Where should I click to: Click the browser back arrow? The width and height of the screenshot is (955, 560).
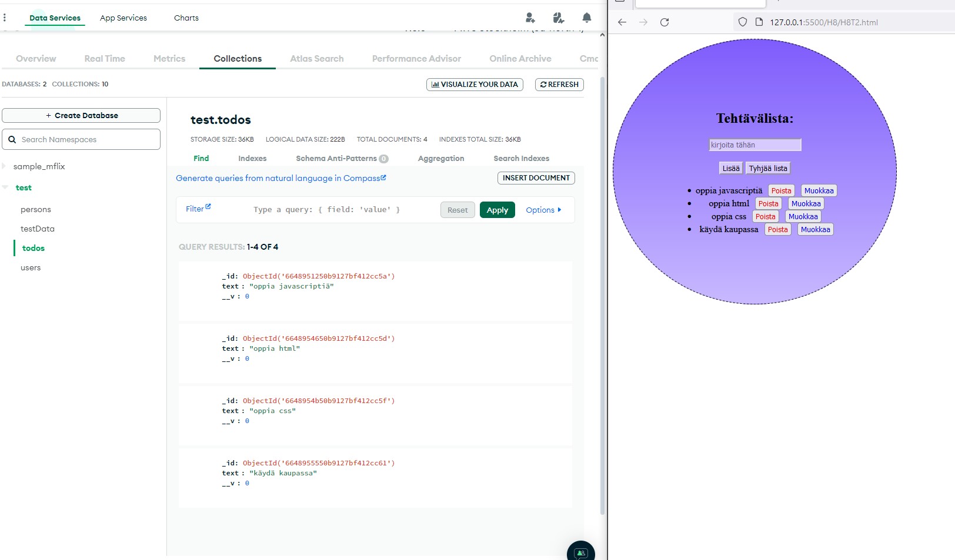pyautogui.click(x=622, y=22)
